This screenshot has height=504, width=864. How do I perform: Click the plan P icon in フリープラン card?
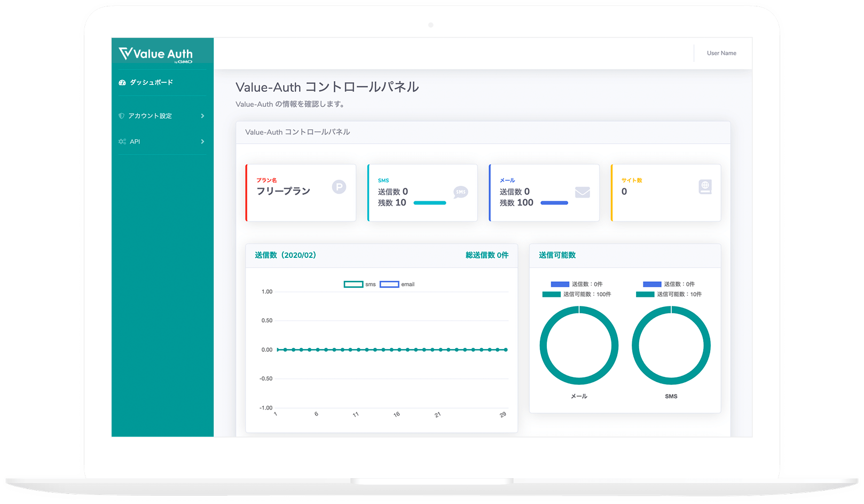[x=339, y=187]
